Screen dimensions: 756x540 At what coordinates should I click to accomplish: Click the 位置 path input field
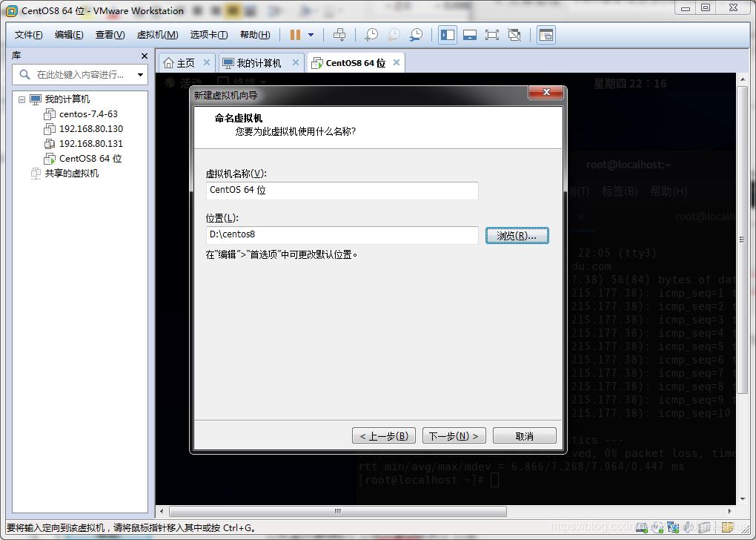click(x=341, y=235)
